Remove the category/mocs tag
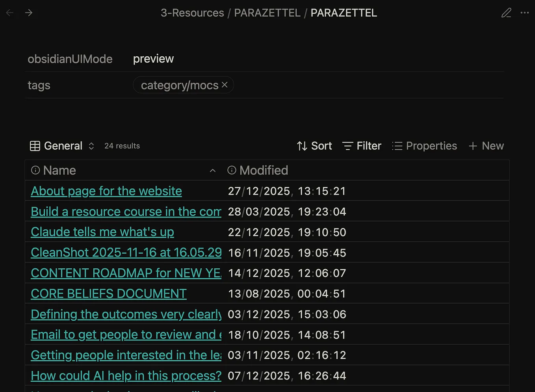Image resolution: width=535 pixels, height=392 pixels. coord(225,85)
